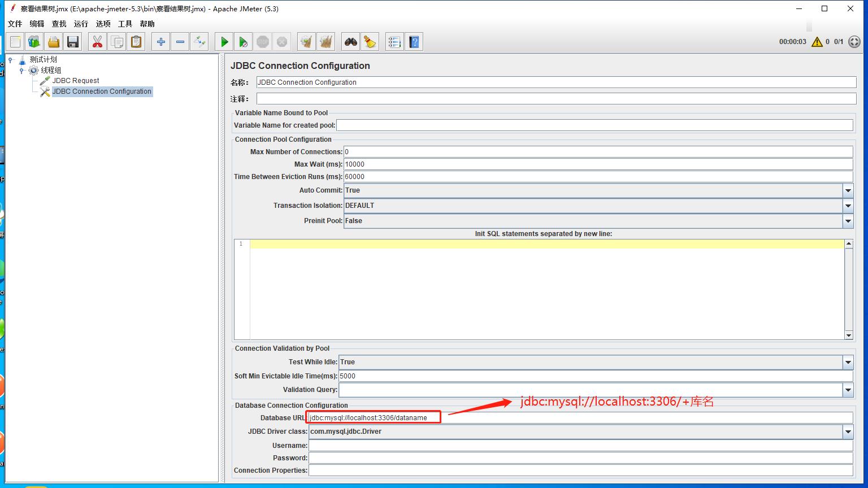This screenshot has width=868, height=488.
Task: Collapse the 线程组 tree node toggle
Action: (x=21, y=70)
